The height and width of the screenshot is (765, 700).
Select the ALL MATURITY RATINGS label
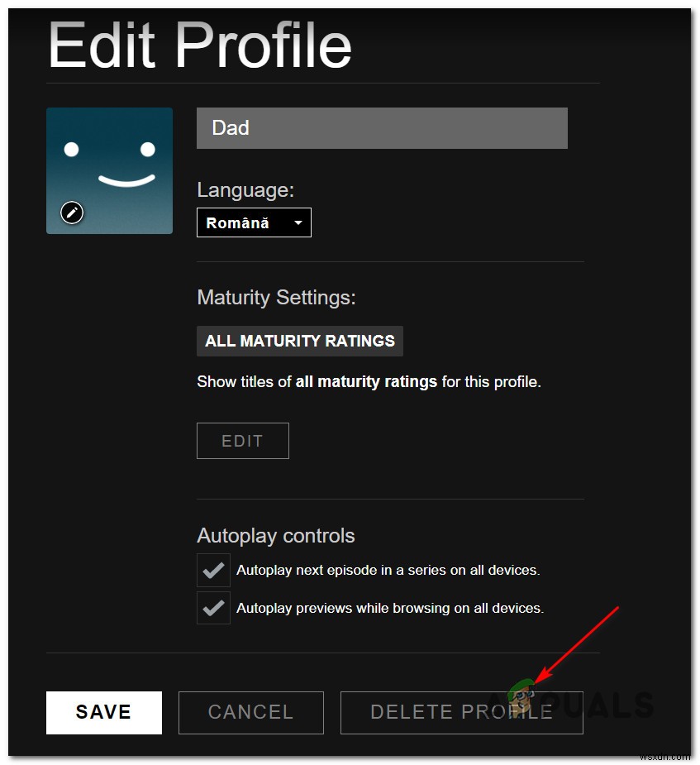point(299,341)
